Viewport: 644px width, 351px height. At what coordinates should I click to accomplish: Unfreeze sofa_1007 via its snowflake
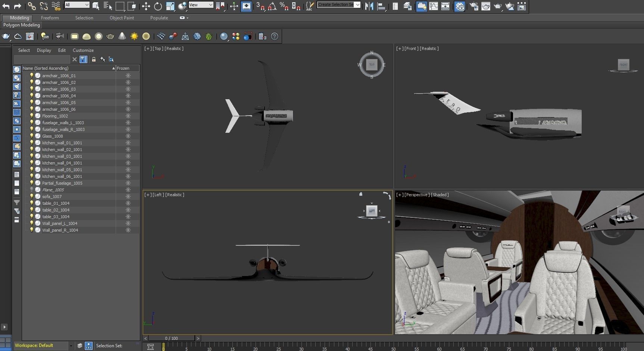pyautogui.click(x=128, y=197)
